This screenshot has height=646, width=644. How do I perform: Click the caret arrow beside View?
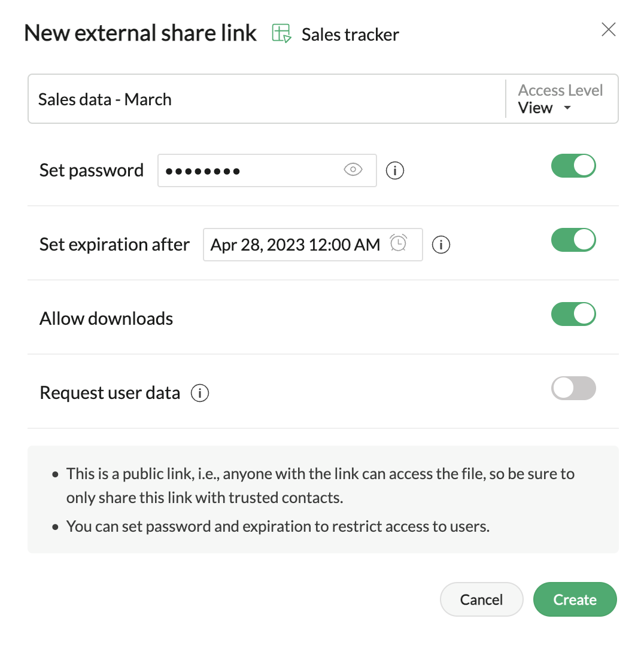pyautogui.click(x=567, y=108)
